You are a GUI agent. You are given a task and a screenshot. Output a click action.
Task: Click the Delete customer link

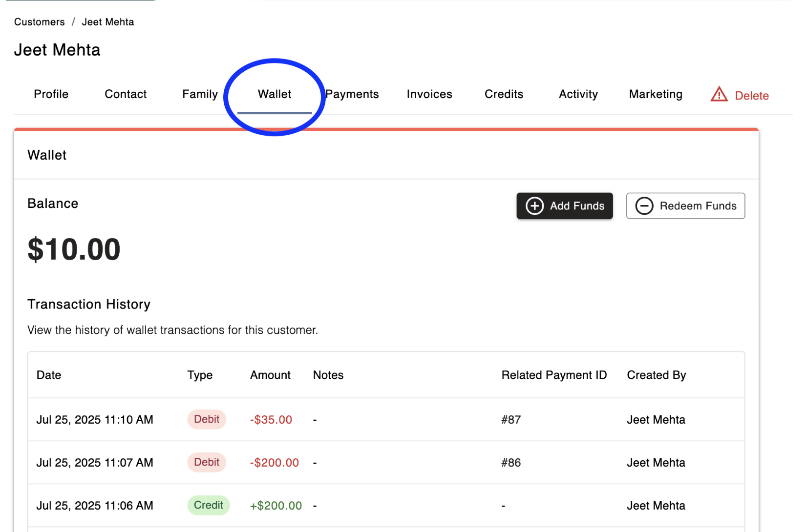752,96
